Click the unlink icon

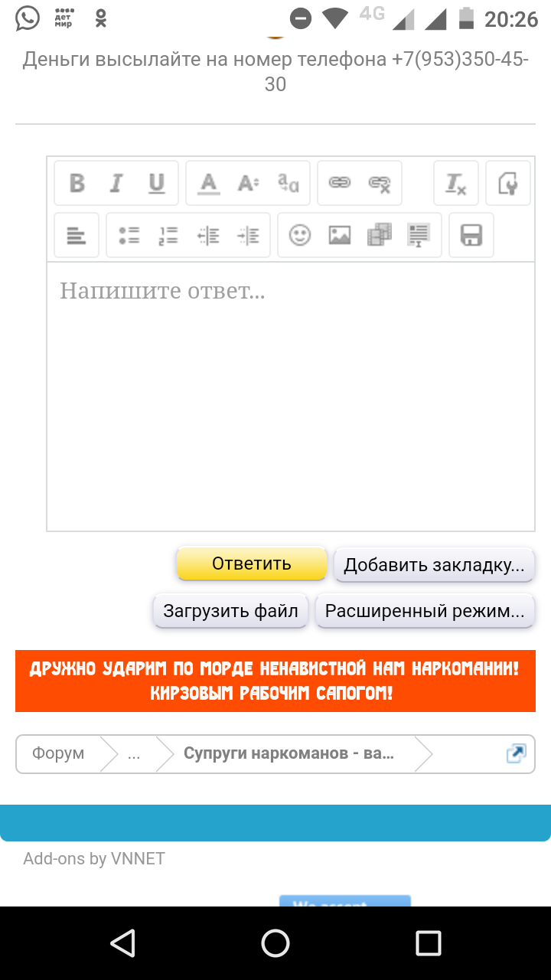pos(380,184)
